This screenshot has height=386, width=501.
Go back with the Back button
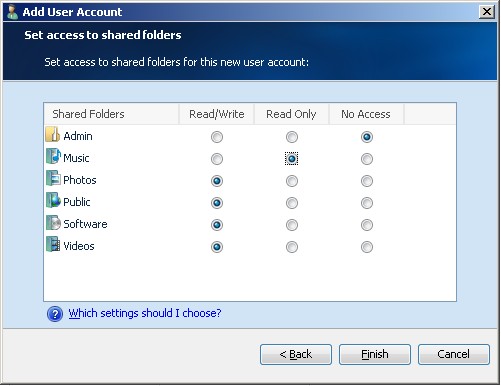pos(296,354)
